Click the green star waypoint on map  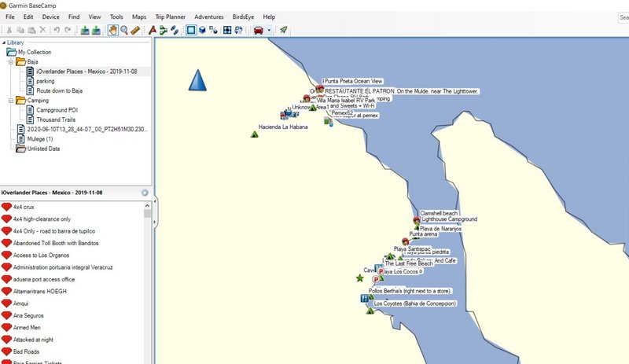point(360,278)
